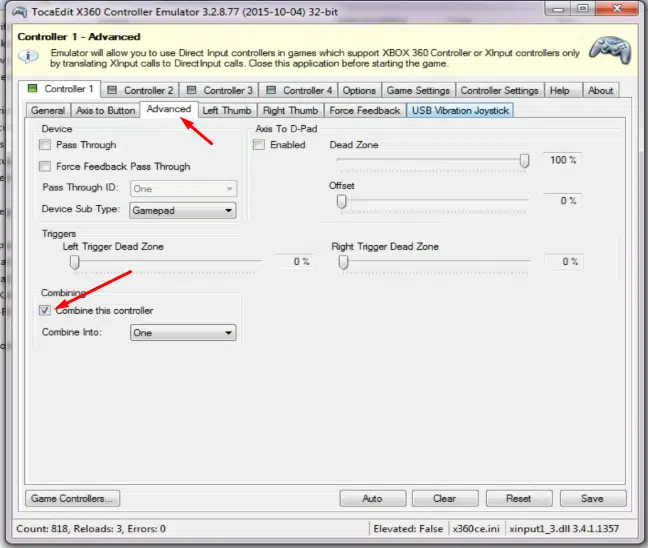Click the Offset 0 % value field
Image resolution: width=648 pixels, height=548 pixels.
click(562, 200)
